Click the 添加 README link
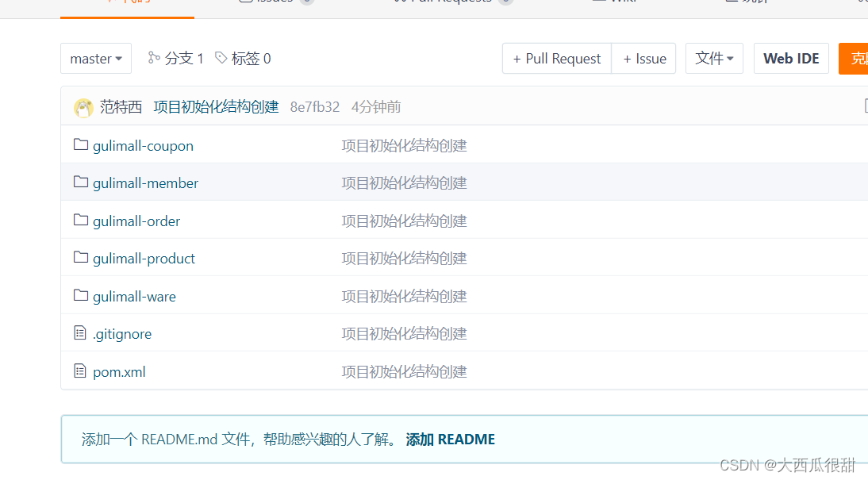 point(450,440)
